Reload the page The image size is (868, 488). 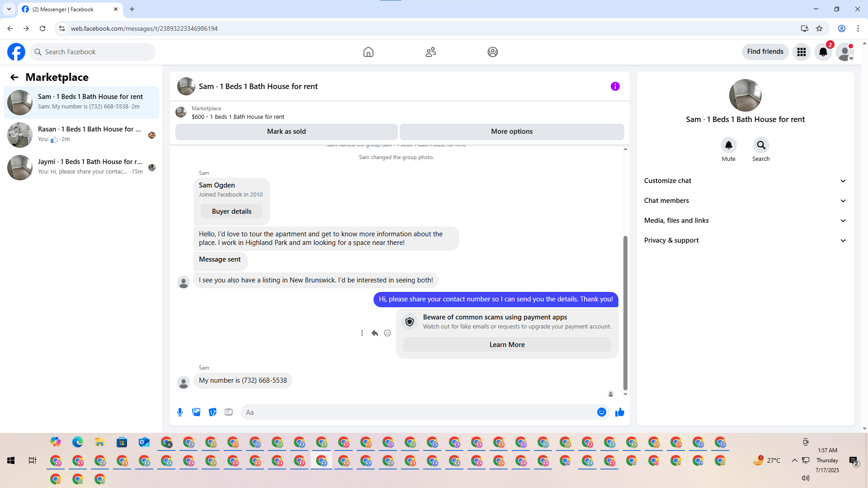pyautogui.click(x=42, y=28)
